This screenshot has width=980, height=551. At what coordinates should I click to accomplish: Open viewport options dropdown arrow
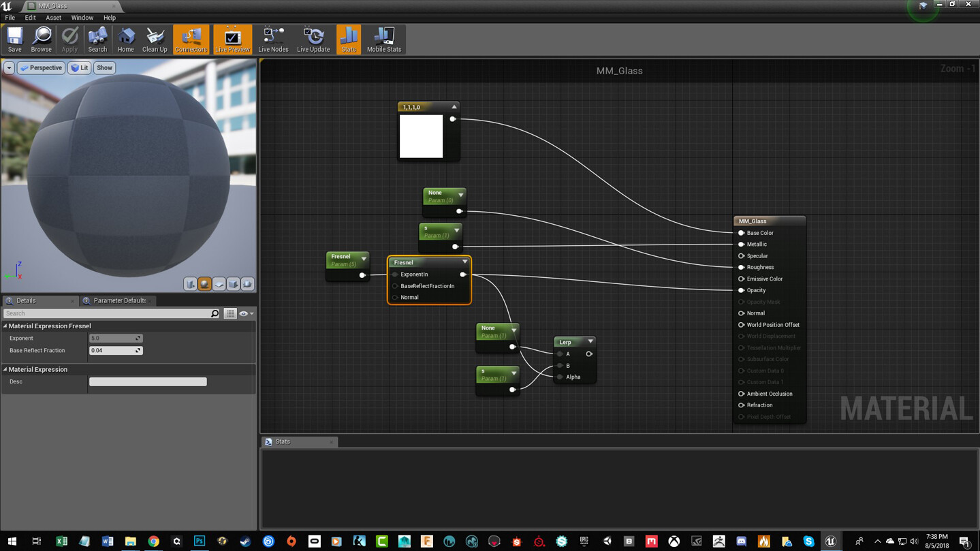point(9,68)
